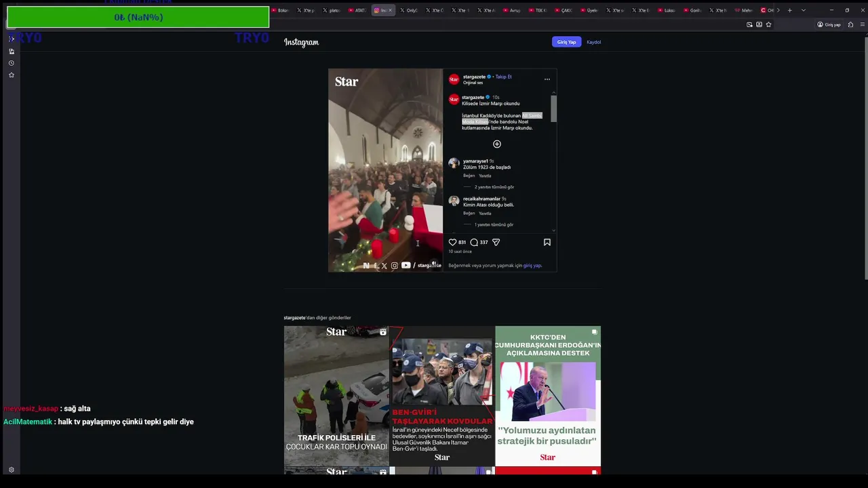
Task: Click the Instagram logo
Action: (x=301, y=42)
